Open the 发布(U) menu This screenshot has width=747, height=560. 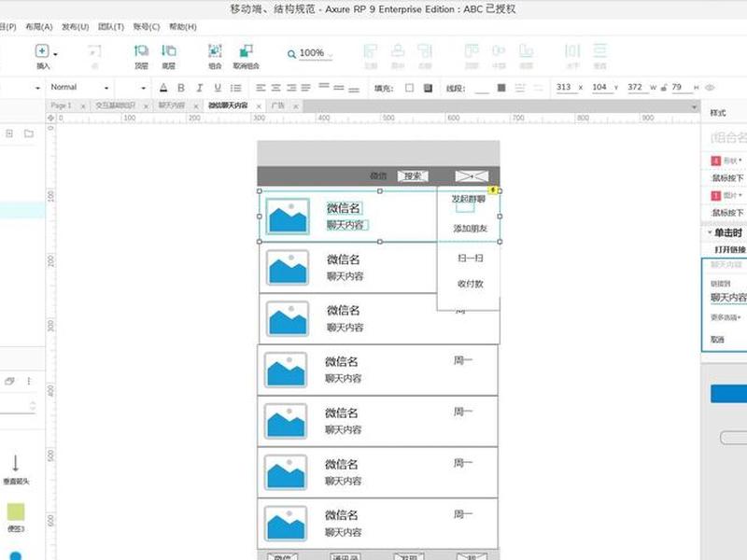(76, 27)
